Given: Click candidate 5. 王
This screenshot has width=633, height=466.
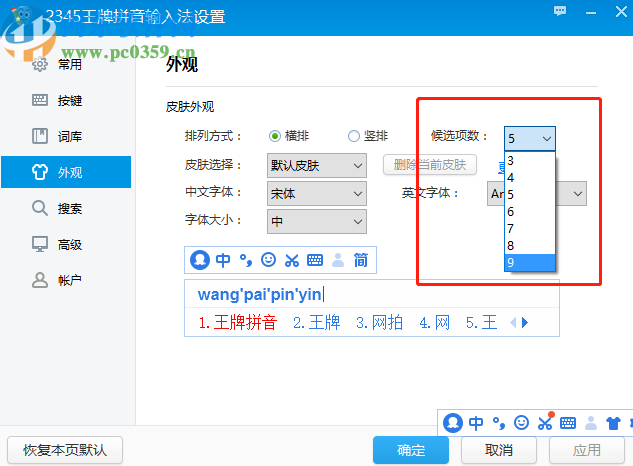Looking at the screenshot, I should pos(481,323).
